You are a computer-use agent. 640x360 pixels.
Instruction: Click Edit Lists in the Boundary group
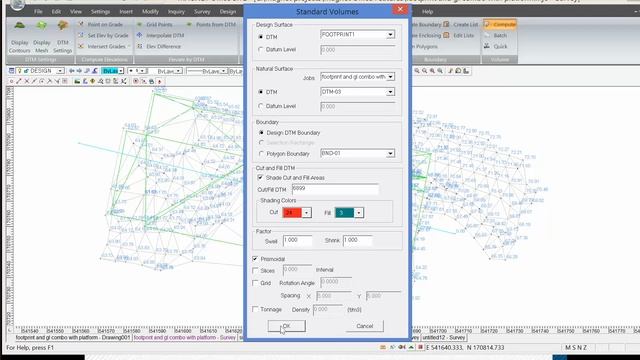459,36
